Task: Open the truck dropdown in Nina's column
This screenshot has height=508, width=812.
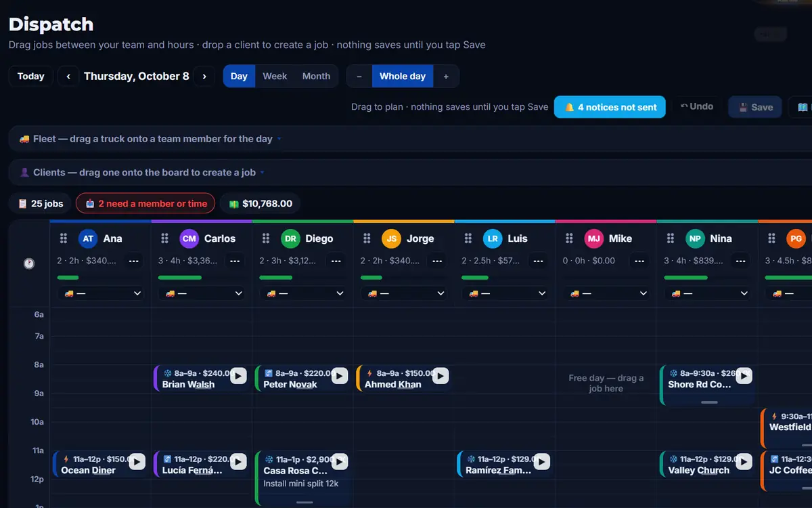Action: tap(707, 293)
